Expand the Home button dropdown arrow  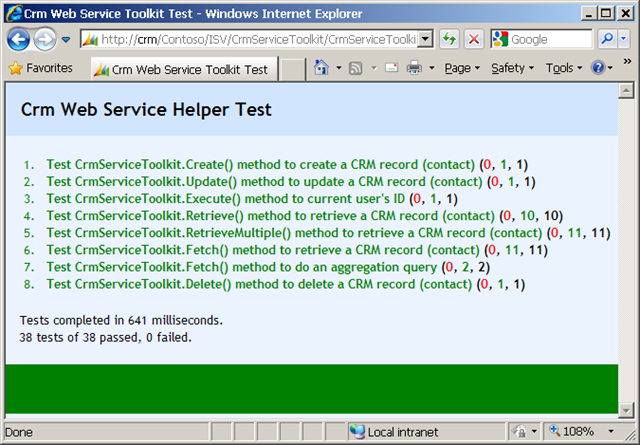pyautogui.click(x=339, y=68)
